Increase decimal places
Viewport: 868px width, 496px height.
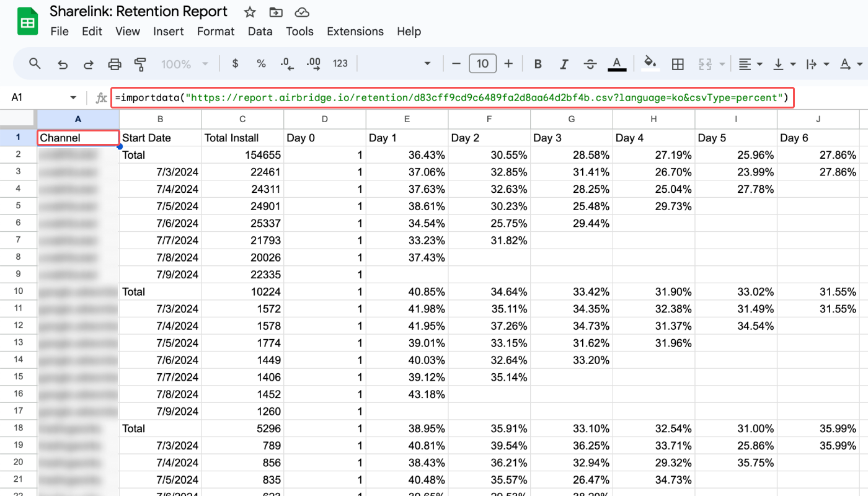coord(313,63)
